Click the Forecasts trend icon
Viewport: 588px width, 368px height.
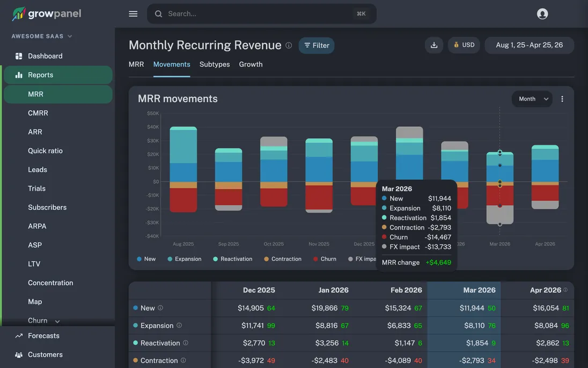pyautogui.click(x=19, y=336)
